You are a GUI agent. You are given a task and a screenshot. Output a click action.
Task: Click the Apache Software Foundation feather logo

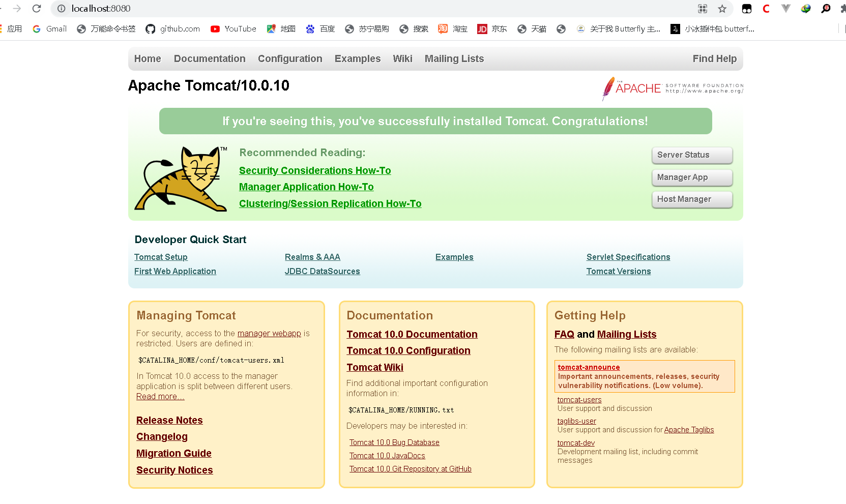673,88
